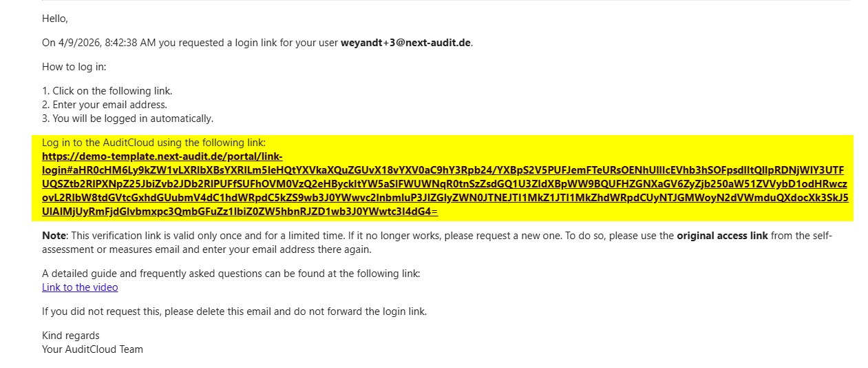Click step 2 "Enter your email address."
The height and width of the screenshot is (368, 868).
[105, 105]
